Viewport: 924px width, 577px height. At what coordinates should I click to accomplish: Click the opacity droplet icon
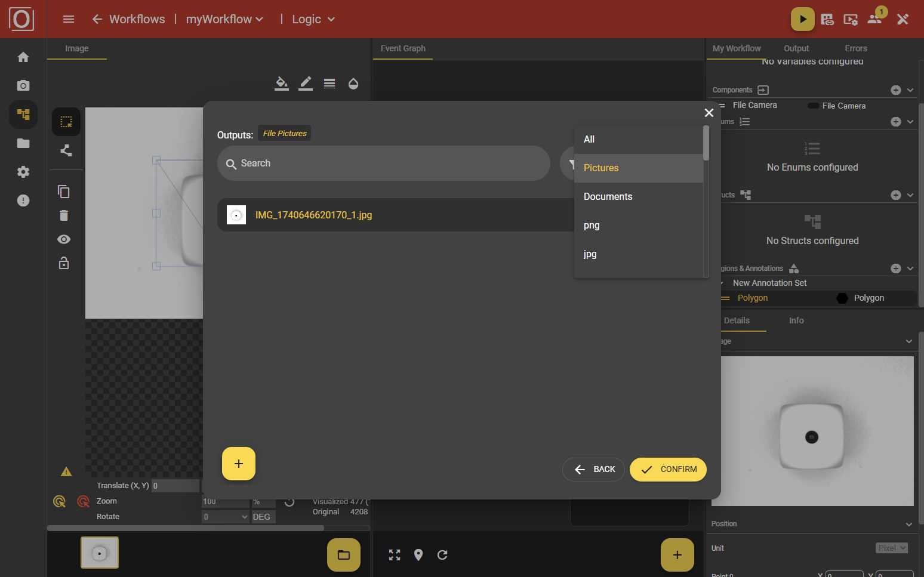(x=353, y=84)
